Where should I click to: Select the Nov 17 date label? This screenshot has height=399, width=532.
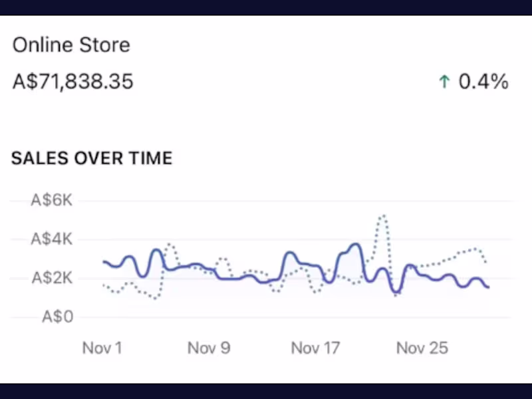pyautogui.click(x=315, y=348)
